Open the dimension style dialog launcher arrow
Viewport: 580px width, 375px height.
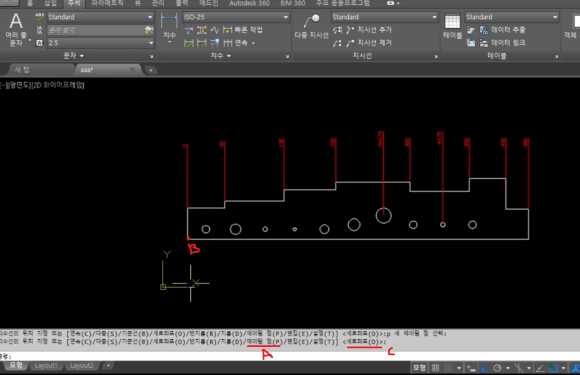(287, 57)
